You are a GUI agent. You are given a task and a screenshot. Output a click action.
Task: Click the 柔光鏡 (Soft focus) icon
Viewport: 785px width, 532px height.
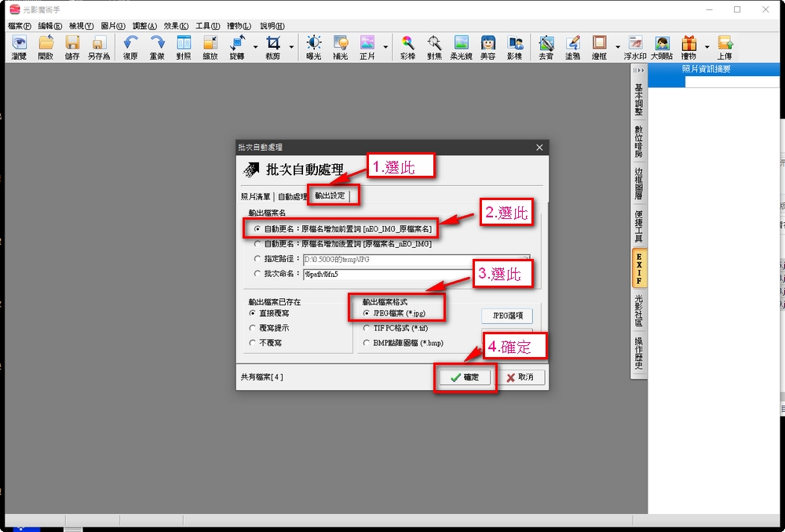click(x=461, y=46)
